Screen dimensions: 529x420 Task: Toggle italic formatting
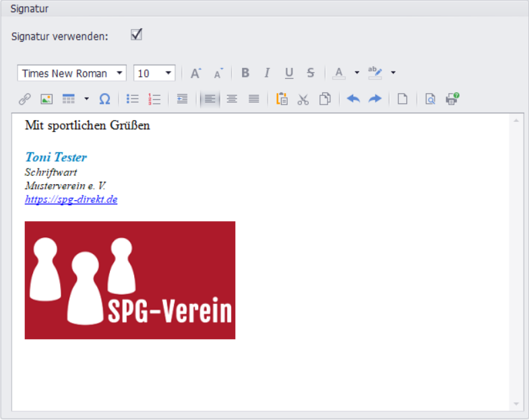pyautogui.click(x=267, y=73)
